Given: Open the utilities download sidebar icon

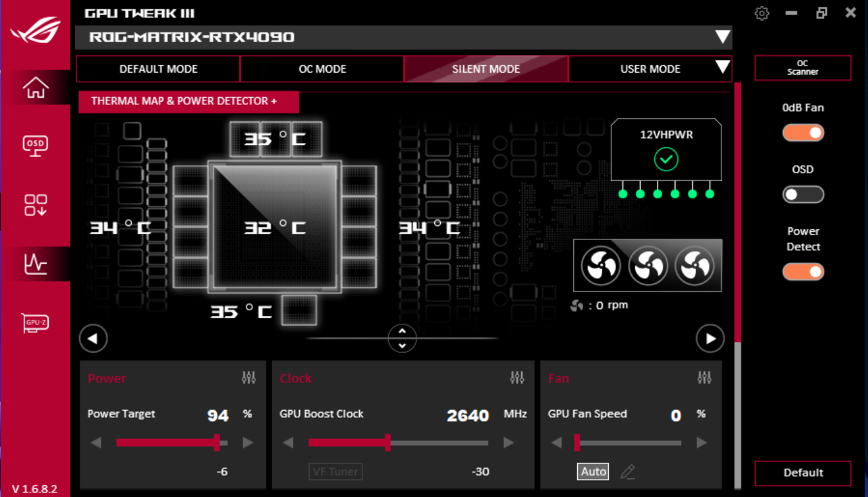Looking at the screenshot, I should (35, 205).
